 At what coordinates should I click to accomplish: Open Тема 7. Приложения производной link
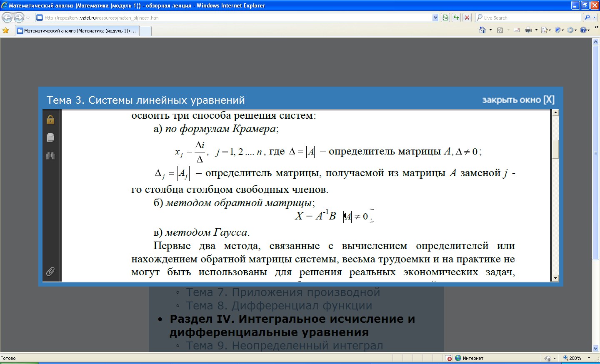click(x=283, y=292)
